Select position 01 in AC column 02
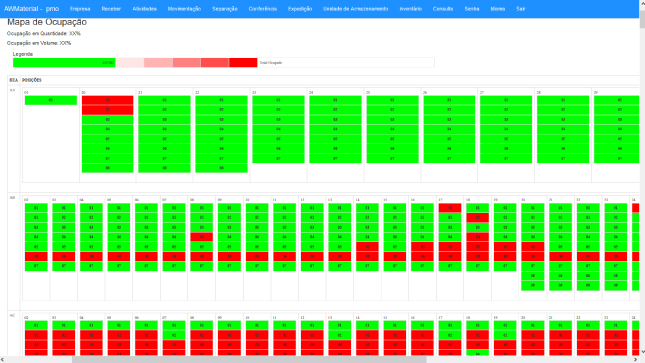The height and width of the screenshot is (363, 645). coord(36,325)
